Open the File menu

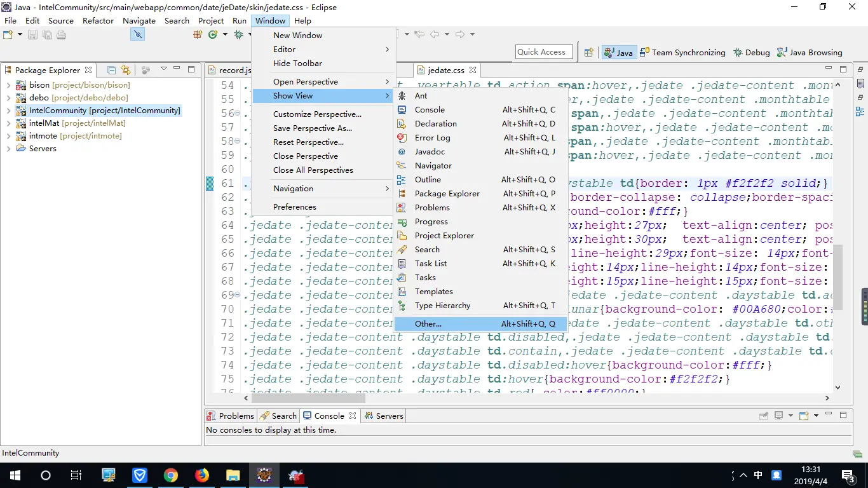(10, 20)
